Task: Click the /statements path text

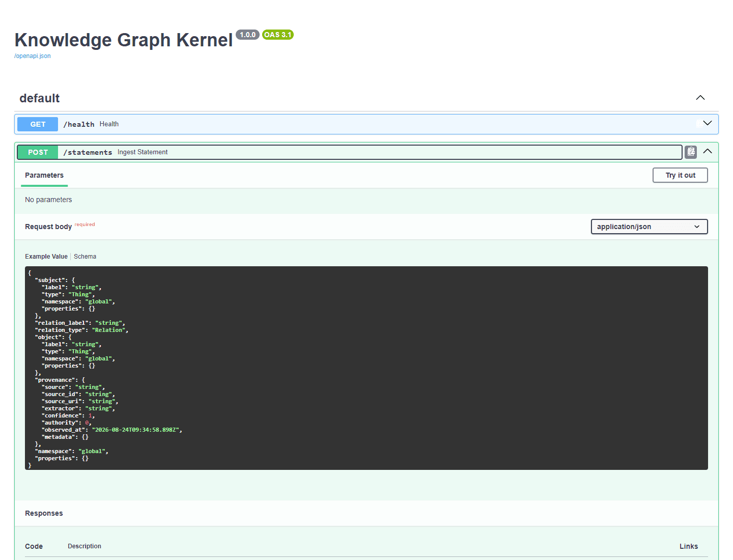Action: tap(88, 152)
